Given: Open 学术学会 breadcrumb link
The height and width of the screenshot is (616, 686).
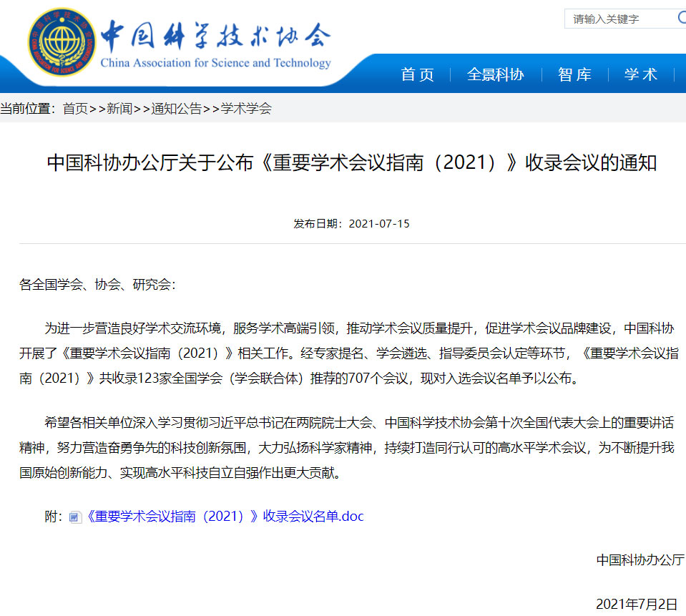Looking at the screenshot, I should pyautogui.click(x=246, y=109).
